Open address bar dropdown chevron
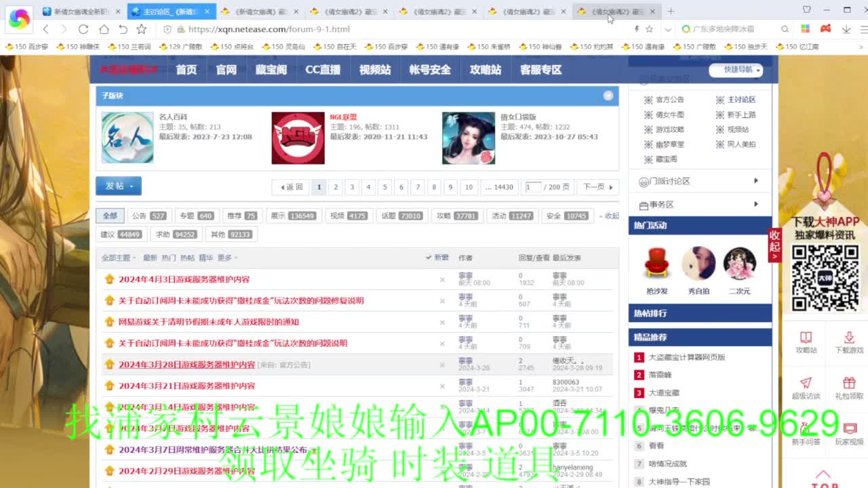The height and width of the screenshot is (488, 868). tap(668, 29)
